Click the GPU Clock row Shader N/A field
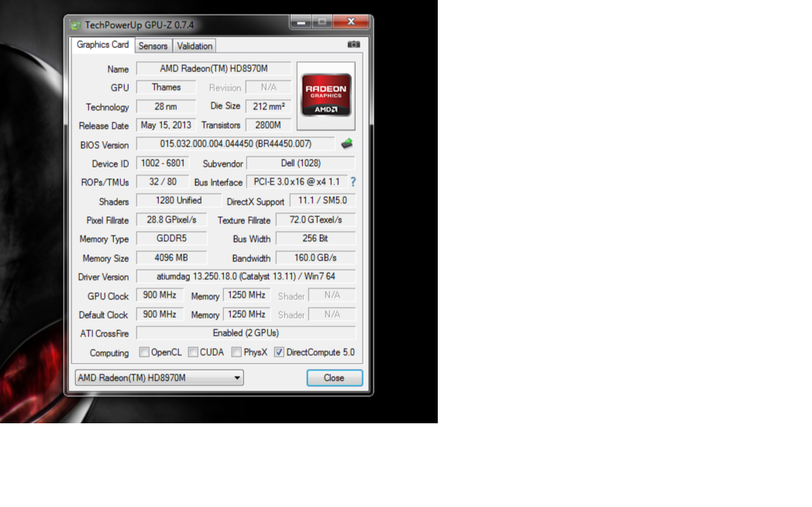The width and height of the screenshot is (812, 507). click(332, 295)
